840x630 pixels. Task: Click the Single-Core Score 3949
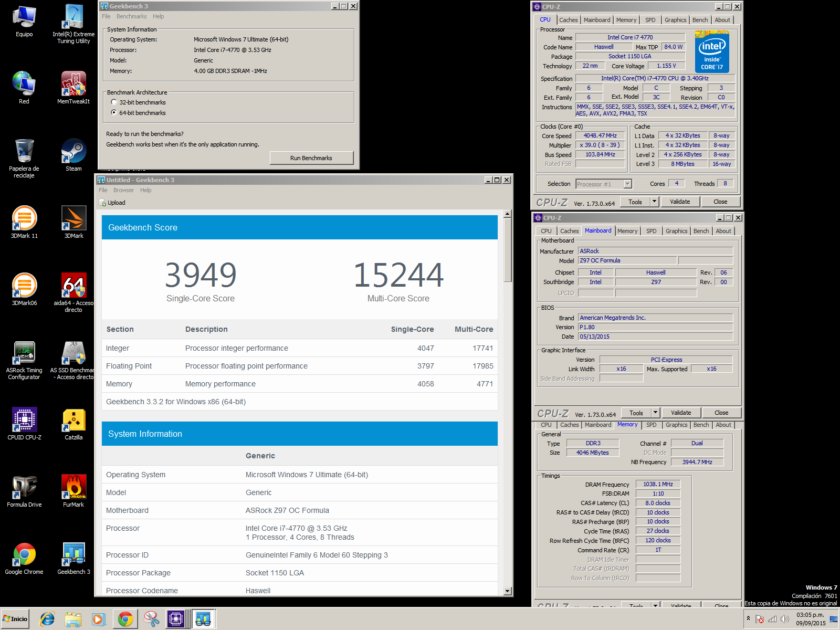[201, 275]
